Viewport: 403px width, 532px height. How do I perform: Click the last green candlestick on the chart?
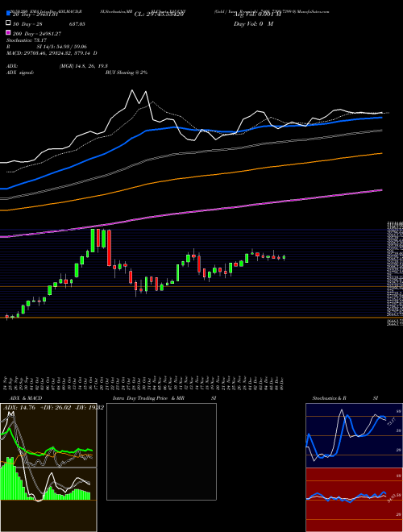[284, 257]
